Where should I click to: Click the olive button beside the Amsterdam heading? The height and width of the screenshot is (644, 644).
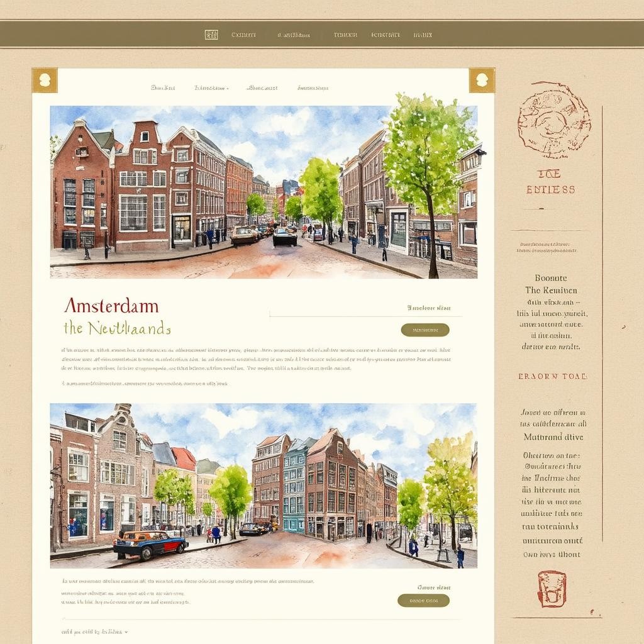(x=425, y=330)
